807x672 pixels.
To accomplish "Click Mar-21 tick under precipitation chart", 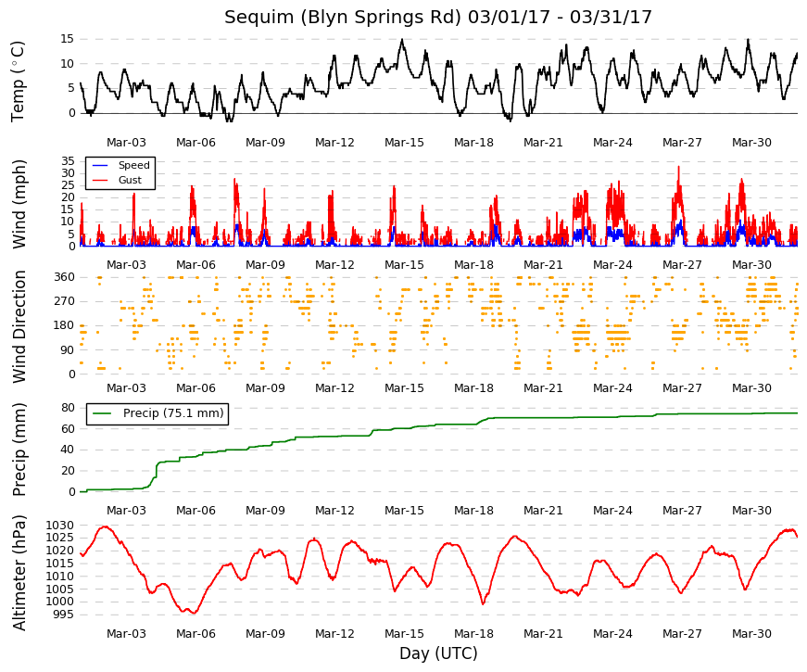I will pyautogui.click(x=543, y=511).
